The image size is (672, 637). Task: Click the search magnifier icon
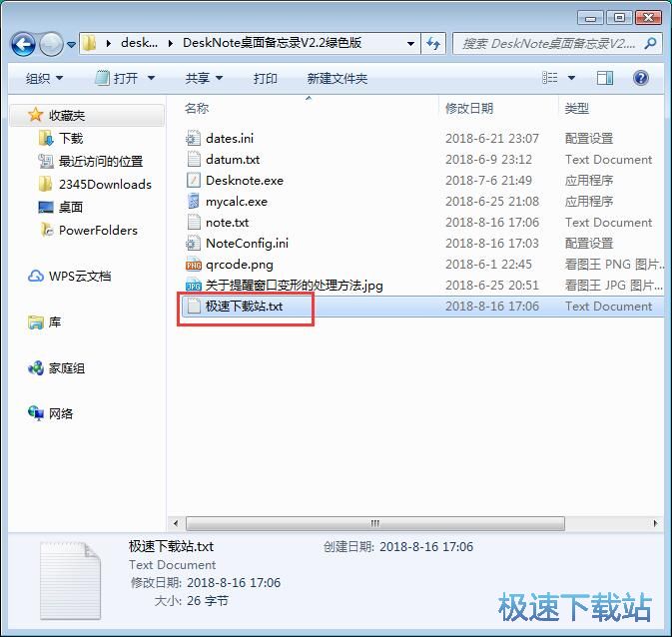650,43
